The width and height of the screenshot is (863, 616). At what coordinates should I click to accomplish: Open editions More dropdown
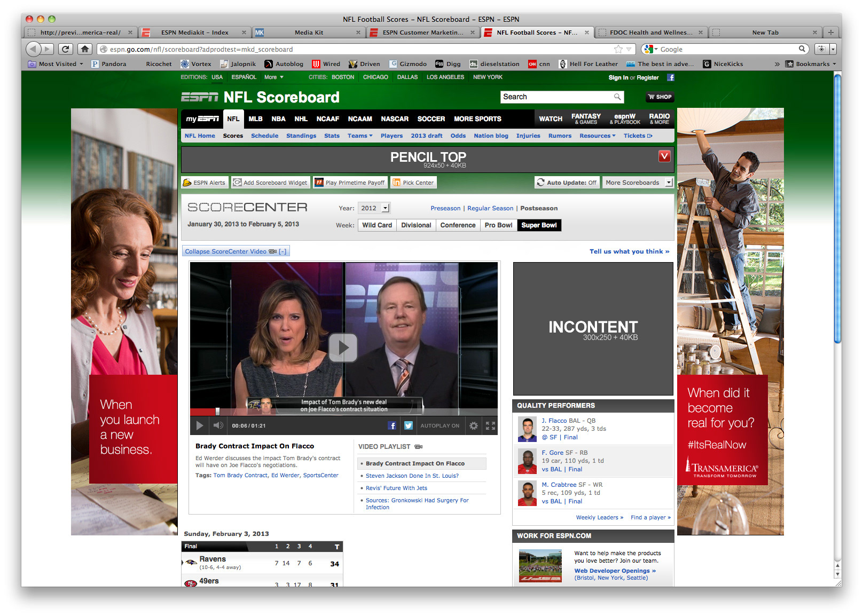[x=274, y=77]
